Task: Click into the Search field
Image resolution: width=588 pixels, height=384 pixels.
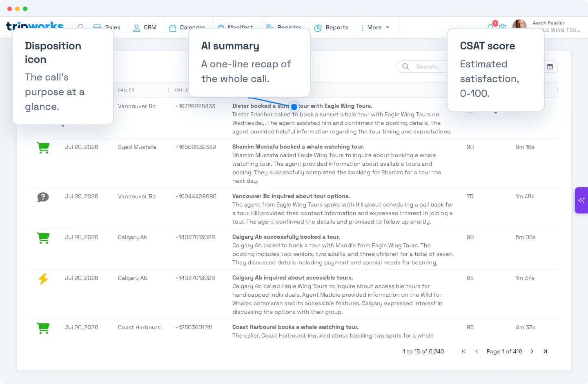Action: click(428, 67)
